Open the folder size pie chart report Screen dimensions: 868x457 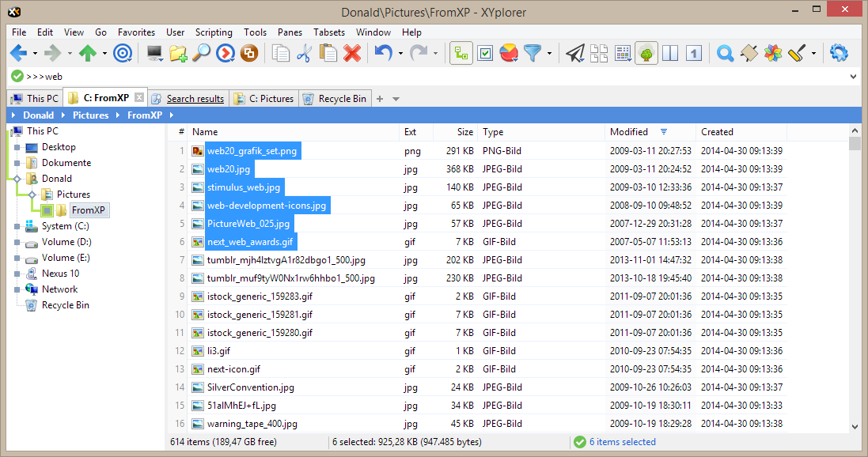508,53
